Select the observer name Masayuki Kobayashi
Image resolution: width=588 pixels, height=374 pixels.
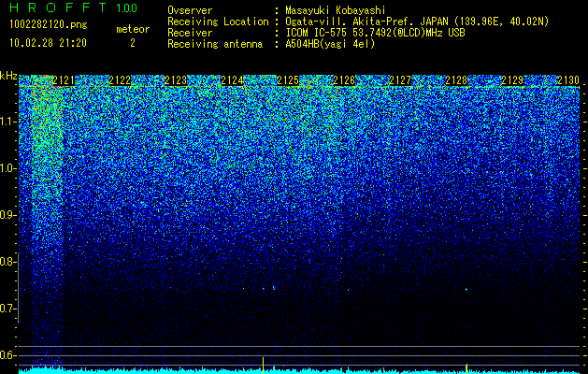coord(336,10)
